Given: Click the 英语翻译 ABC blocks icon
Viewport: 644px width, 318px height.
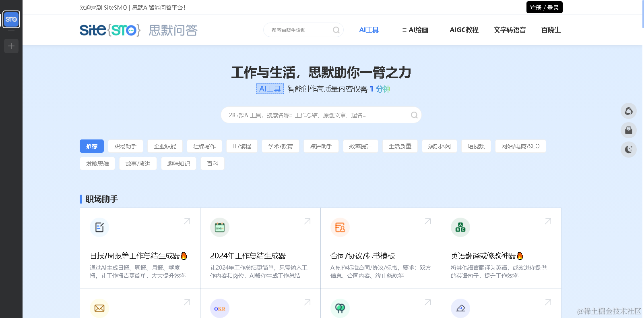Looking at the screenshot, I should [460, 227].
